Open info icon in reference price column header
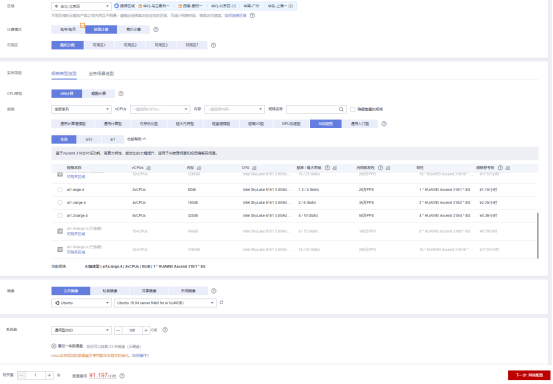553x384 pixels. coord(500,167)
